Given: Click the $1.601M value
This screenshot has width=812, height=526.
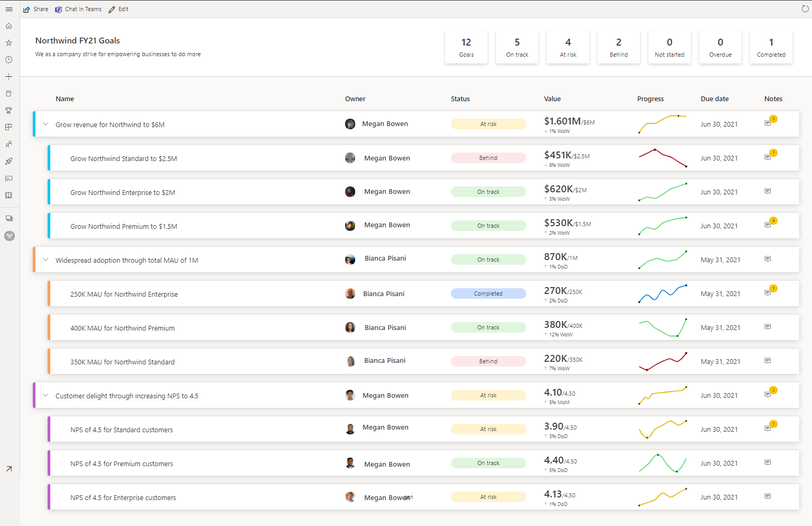Looking at the screenshot, I should (x=562, y=121).
